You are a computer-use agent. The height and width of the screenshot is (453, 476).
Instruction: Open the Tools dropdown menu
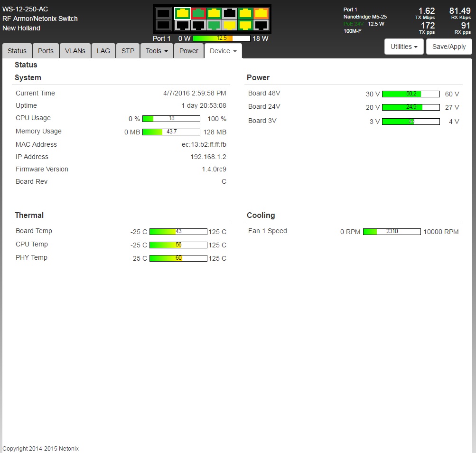click(x=157, y=51)
